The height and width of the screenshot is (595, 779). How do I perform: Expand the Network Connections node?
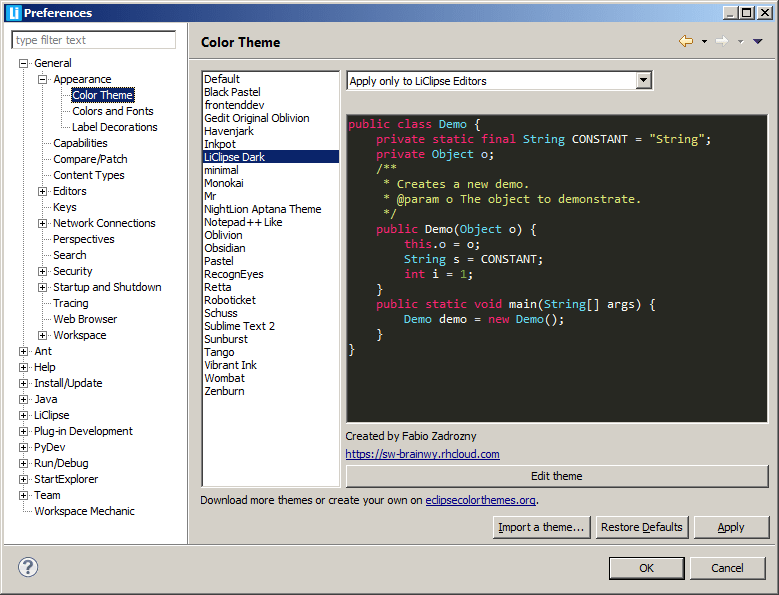click(x=43, y=223)
